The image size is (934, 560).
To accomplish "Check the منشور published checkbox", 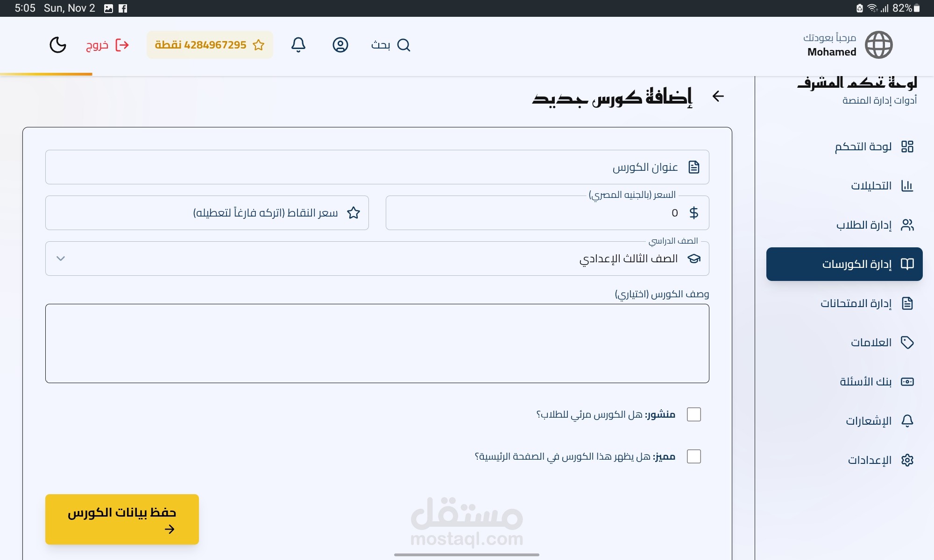I will (x=694, y=414).
